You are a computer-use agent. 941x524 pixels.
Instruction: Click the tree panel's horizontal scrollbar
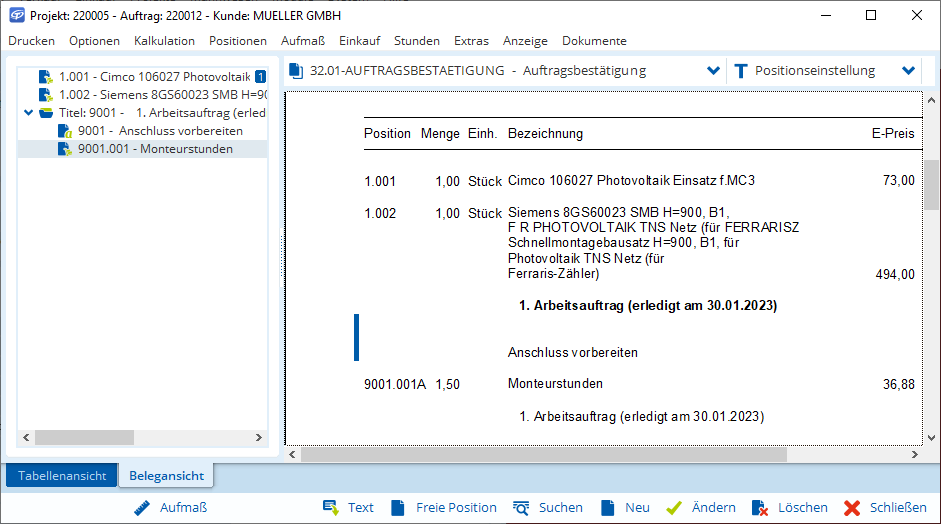tap(140, 438)
